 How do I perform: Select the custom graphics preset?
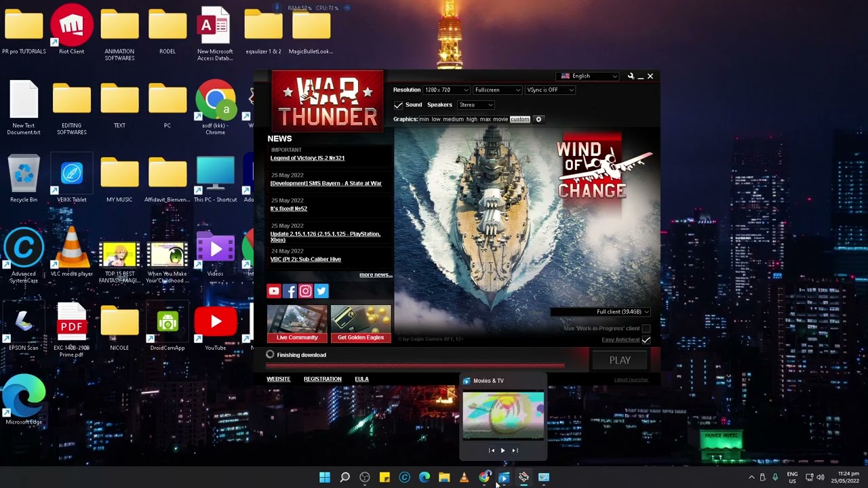point(520,119)
